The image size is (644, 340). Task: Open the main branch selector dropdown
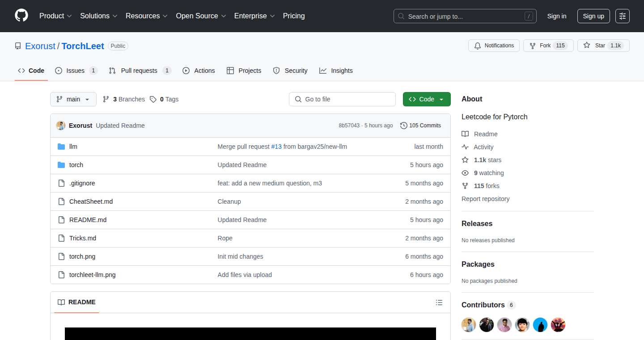[73, 99]
